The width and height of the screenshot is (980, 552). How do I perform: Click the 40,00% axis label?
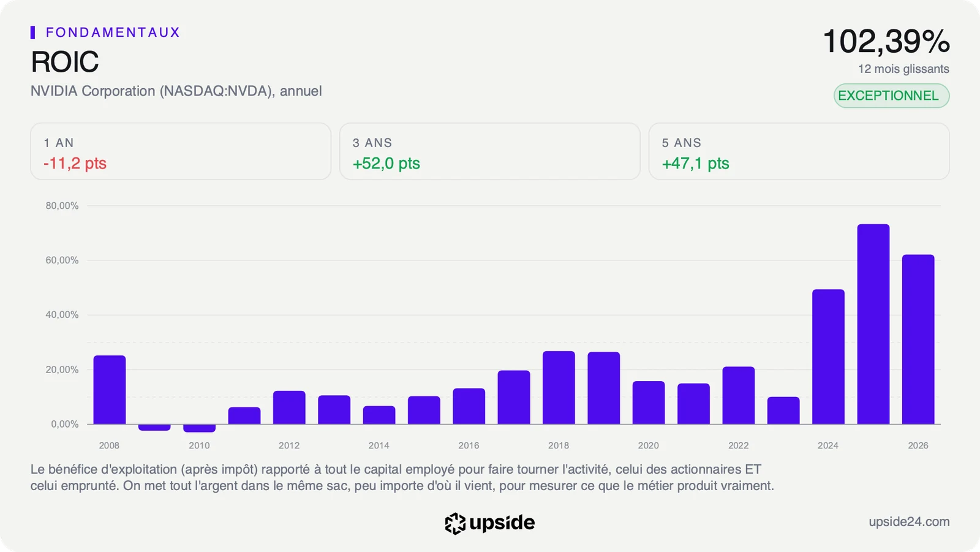coord(62,315)
